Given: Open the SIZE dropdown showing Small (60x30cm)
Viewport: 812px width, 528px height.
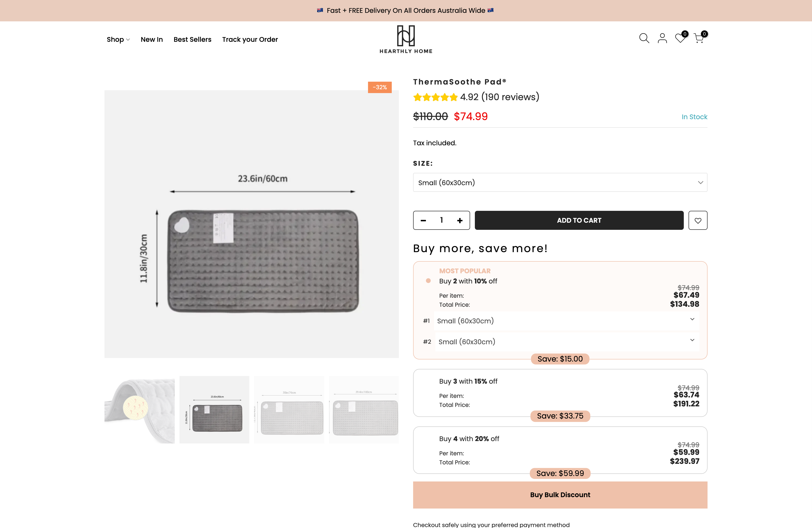Looking at the screenshot, I should [560, 183].
